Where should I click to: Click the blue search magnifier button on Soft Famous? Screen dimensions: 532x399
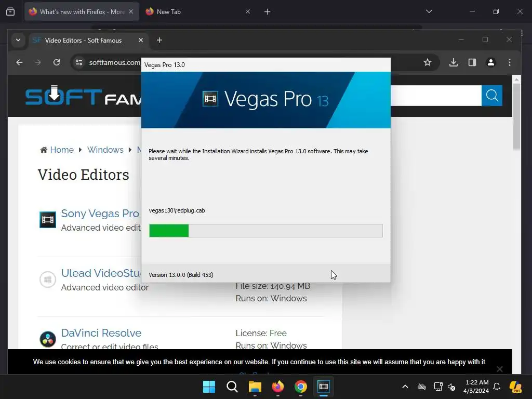click(492, 96)
